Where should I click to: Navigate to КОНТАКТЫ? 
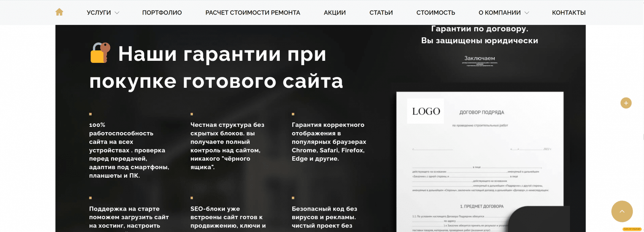pos(568,13)
